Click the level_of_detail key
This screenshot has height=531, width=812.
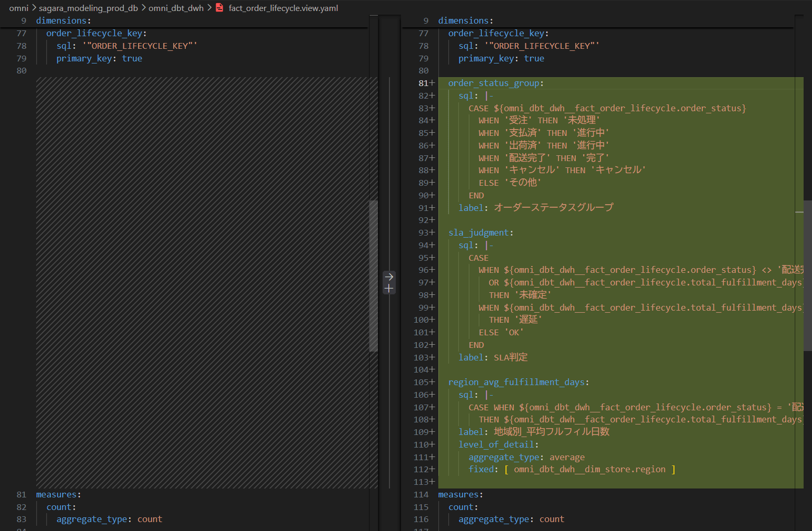(496, 444)
